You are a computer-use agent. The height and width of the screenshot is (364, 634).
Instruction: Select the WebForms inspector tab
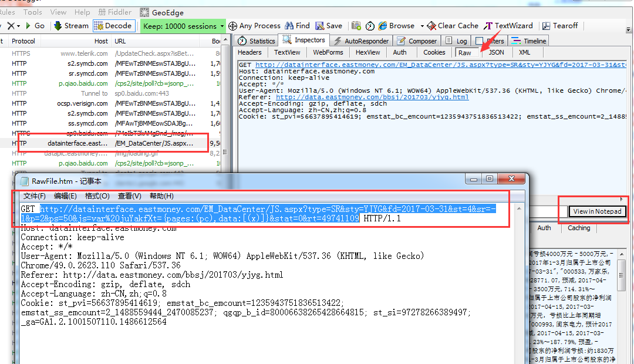click(x=328, y=53)
